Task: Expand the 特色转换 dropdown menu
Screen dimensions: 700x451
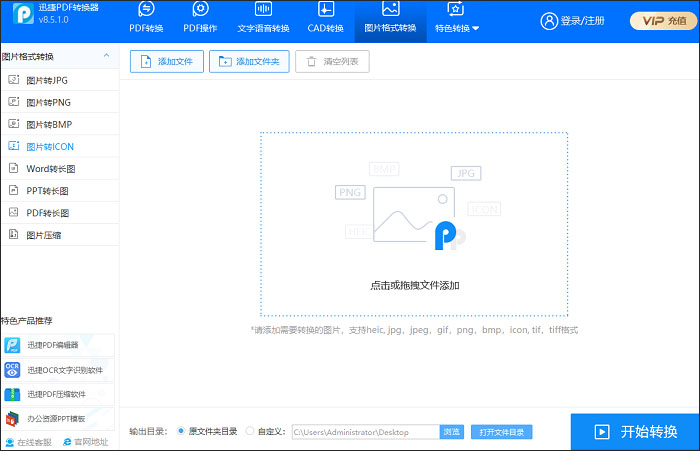Action: click(457, 18)
